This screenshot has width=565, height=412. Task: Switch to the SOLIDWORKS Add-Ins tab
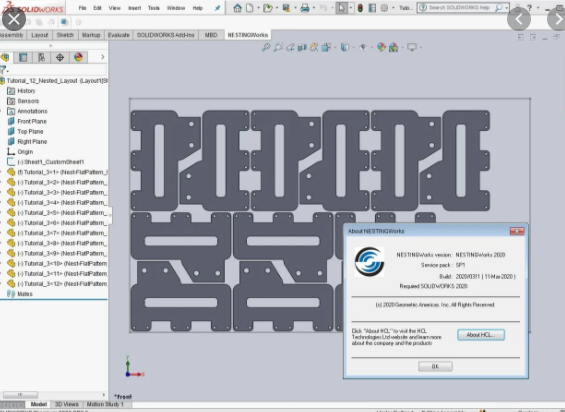[165, 35]
